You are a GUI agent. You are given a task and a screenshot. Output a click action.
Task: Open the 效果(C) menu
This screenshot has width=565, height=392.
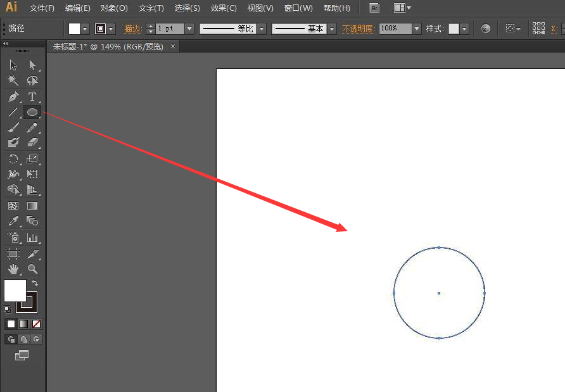point(224,8)
